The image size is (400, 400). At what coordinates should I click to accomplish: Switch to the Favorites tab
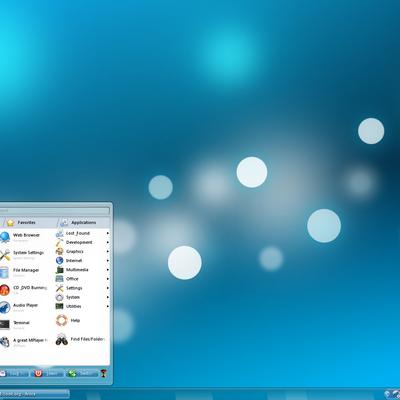point(29,222)
